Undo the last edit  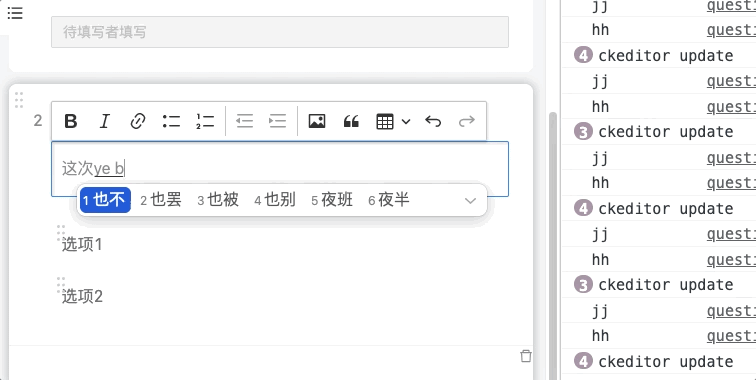[433, 121]
